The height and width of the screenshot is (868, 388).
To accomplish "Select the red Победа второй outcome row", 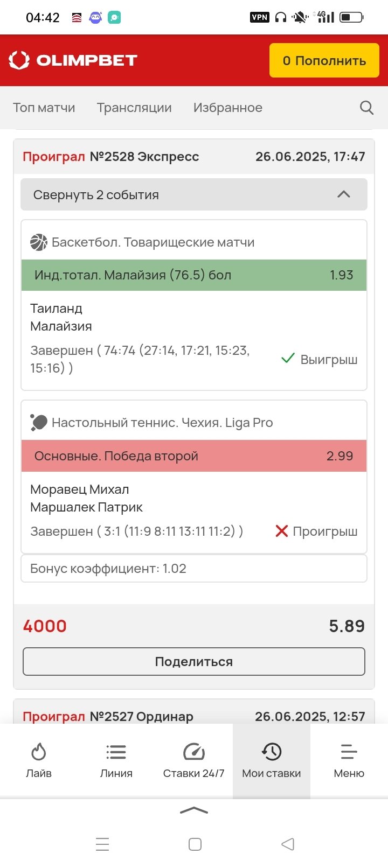I will 194,456.
